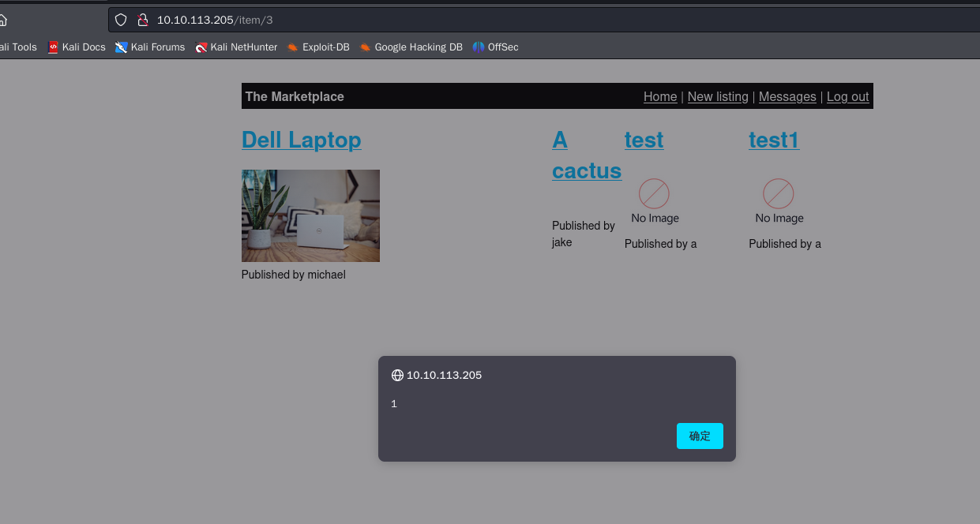The width and height of the screenshot is (980, 524).
Task: Click the Dell Laptop photo thumbnail
Action: (310, 215)
